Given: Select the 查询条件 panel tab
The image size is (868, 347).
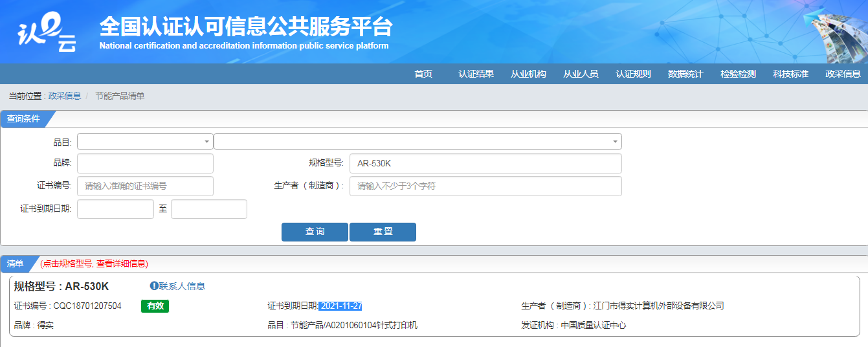Looking at the screenshot, I should pyautogui.click(x=24, y=119).
